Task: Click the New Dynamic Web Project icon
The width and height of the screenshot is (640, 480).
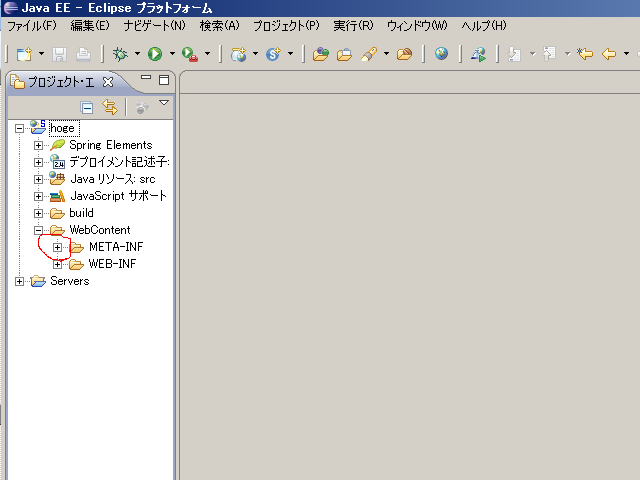Action: tap(238, 54)
